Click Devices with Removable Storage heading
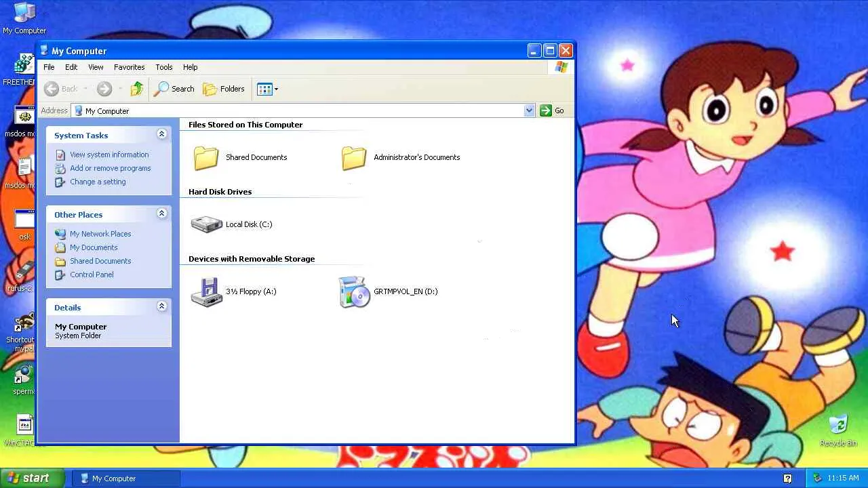Image resolution: width=868 pixels, height=488 pixels. tap(252, 259)
